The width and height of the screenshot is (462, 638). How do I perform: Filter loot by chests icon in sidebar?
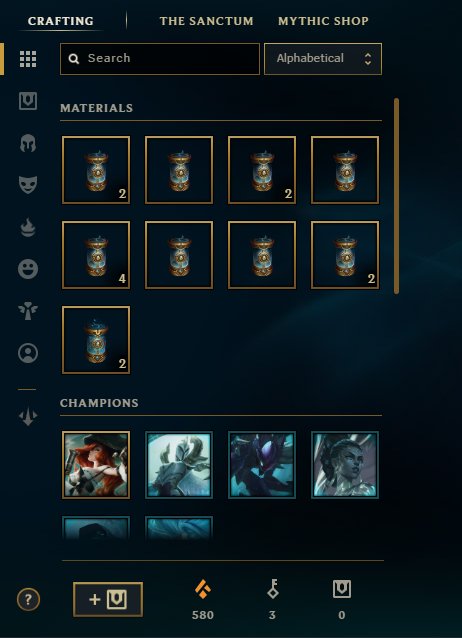[28, 101]
